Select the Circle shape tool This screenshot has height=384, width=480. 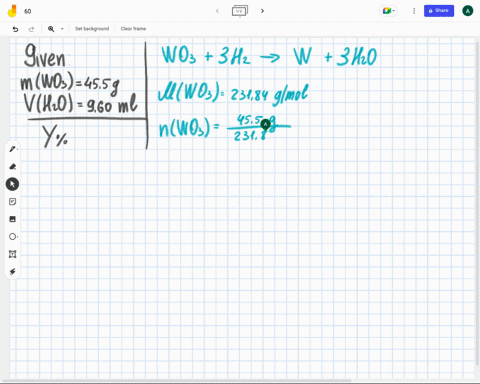coord(12,237)
